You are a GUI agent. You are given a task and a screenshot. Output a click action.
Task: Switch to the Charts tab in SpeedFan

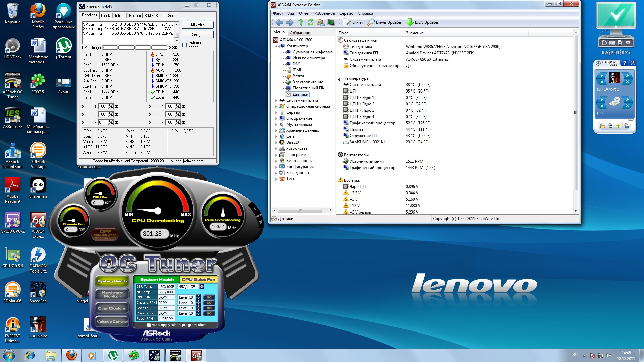click(x=171, y=16)
